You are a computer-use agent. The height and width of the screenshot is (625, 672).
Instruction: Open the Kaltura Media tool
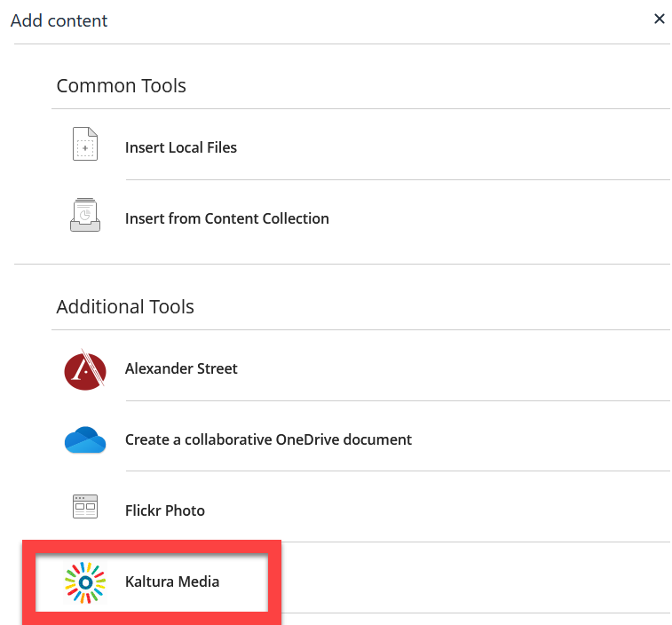[172, 581]
